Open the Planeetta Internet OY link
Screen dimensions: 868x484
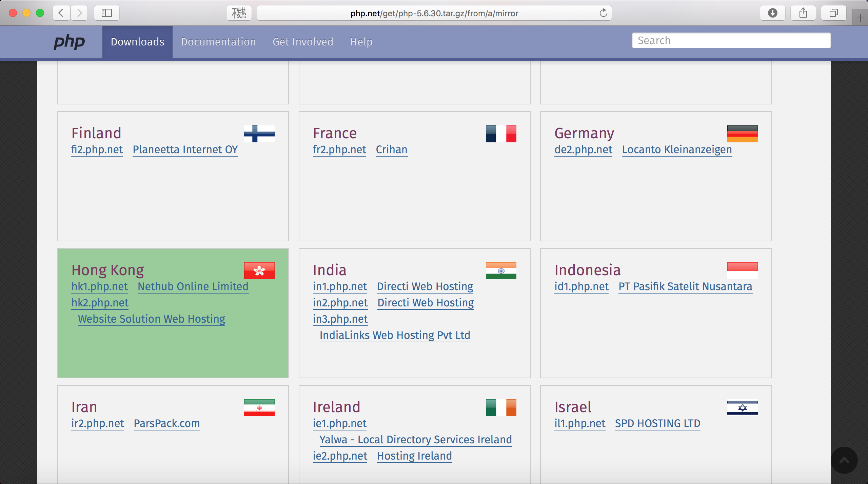tap(185, 149)
